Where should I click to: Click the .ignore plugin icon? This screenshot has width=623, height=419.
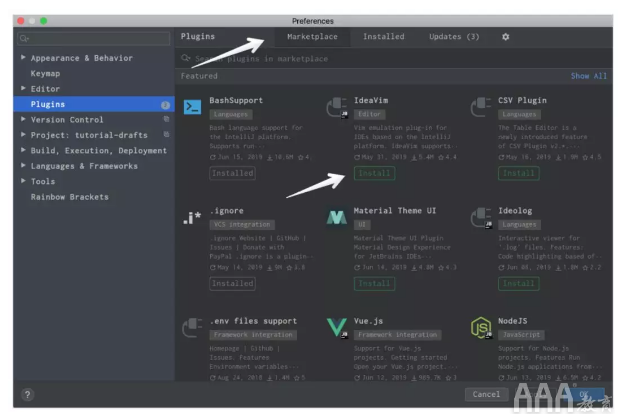[x=193, y=217]
